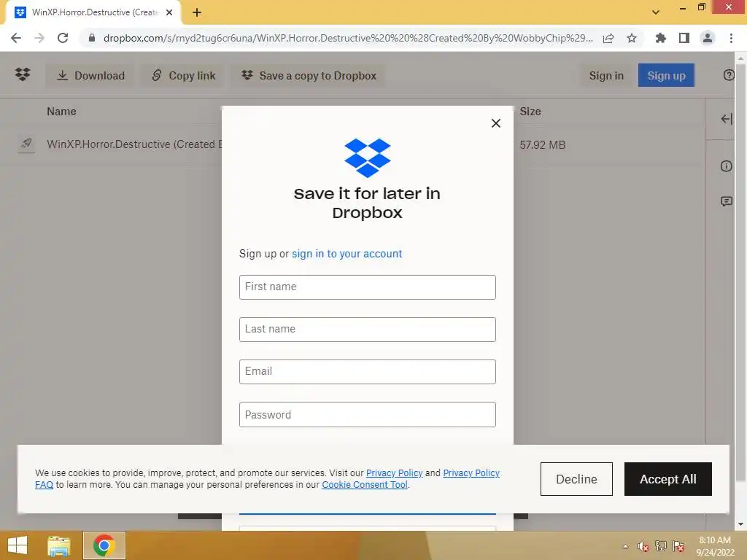Screen dimensions: 747x560
Task: Click the page vertical scrollbar down arrow
Action: [x=740, y=525]
